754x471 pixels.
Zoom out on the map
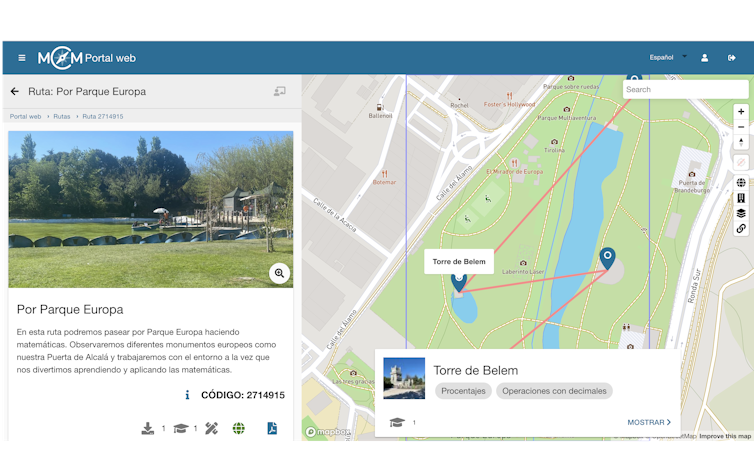(741, 127)
